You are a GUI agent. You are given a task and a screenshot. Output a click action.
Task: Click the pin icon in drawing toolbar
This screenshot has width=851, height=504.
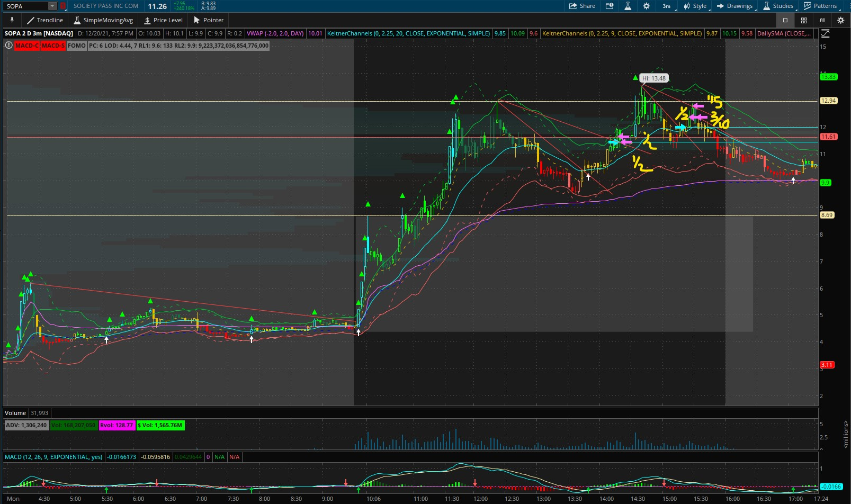pos(12,20)
